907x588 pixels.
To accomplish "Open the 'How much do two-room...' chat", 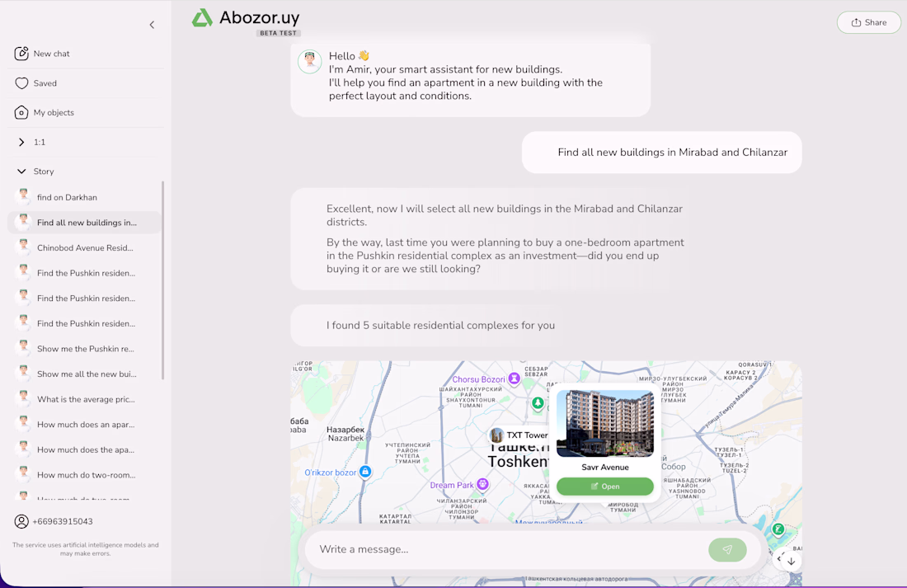I will click(x=84, y=475).
